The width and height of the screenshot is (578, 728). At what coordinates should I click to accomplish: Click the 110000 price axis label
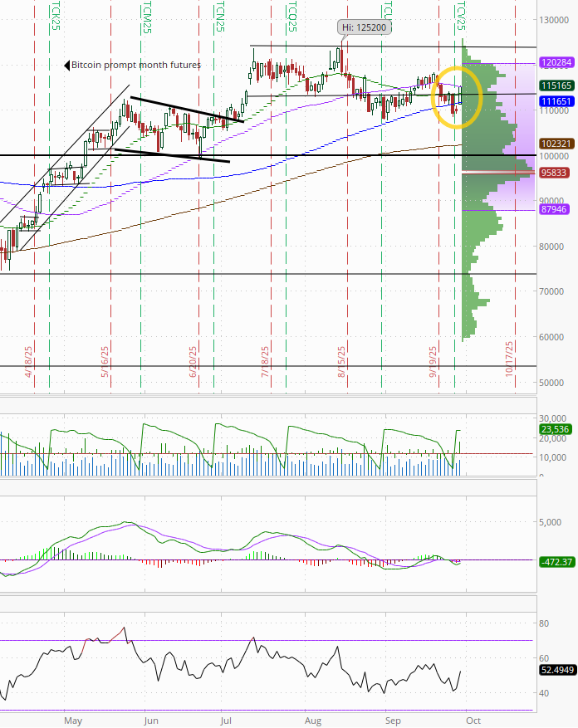click(x=554, y=110)
